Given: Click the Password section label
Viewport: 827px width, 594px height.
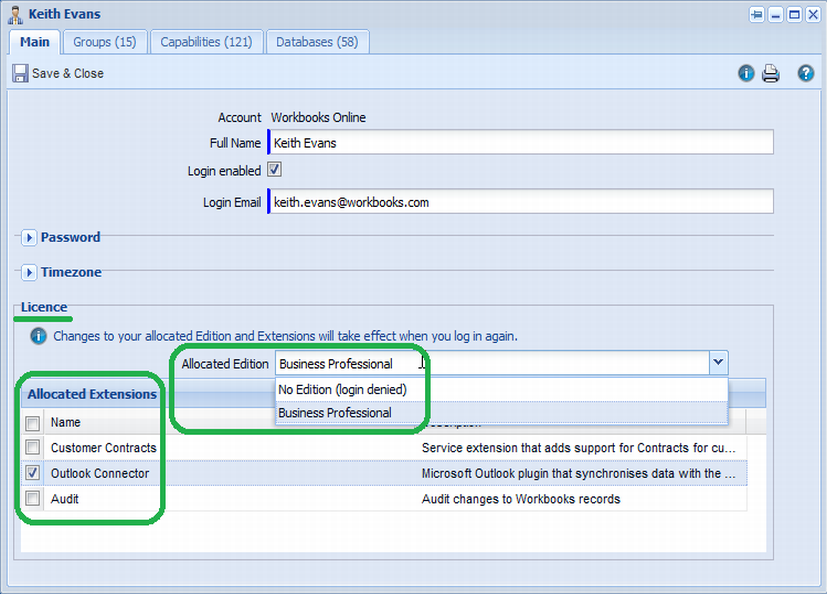Looking at the screenshot, I should tap(71, 237).
